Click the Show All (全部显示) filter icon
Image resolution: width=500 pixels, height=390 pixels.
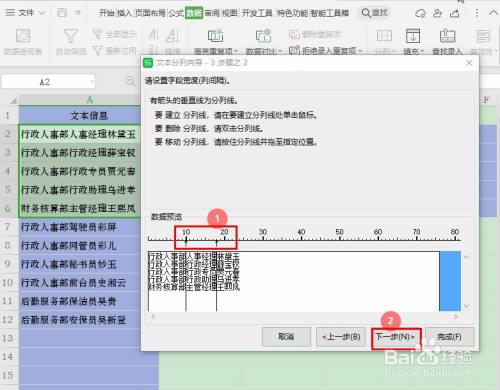97,34
